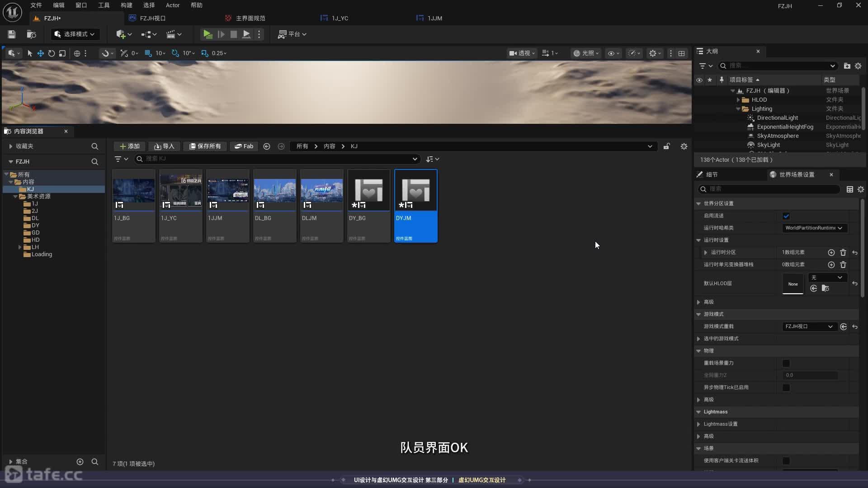This screenshot has height=488, width=868.
Task: Enable override world gravity checkbox
Action: tap(786, 363)
